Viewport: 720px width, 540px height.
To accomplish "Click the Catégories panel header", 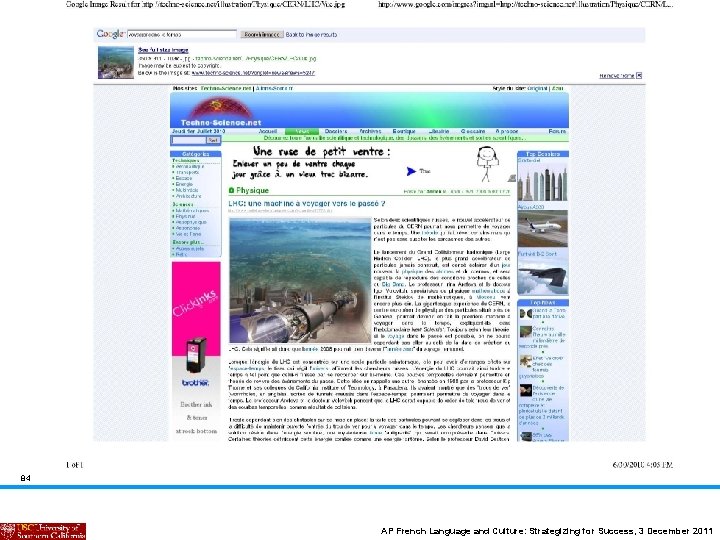I will click(196, 154).
